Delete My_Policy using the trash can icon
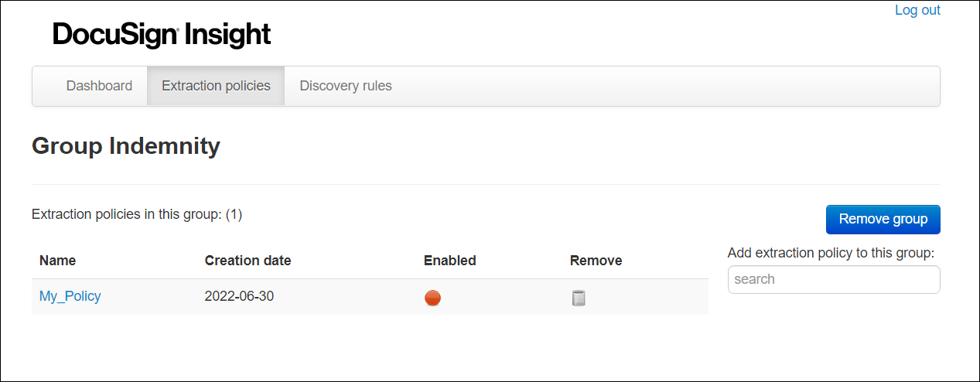 578,298
